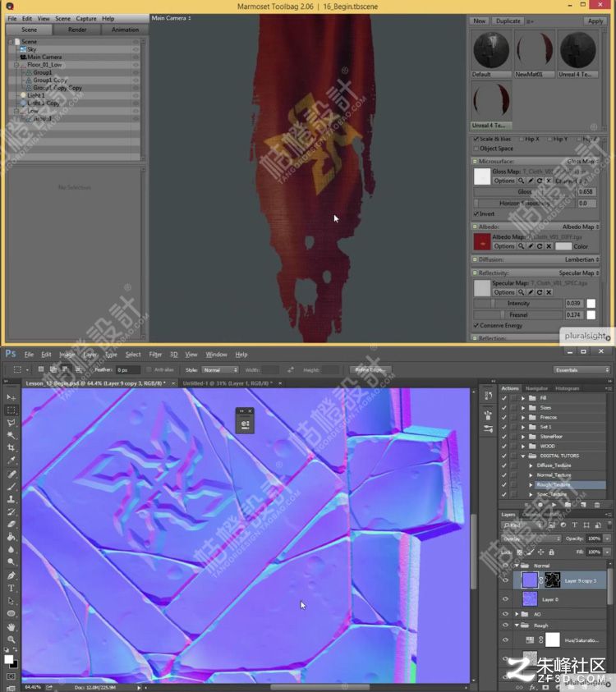616x692 pixels.
Task: Select the Path Selection tool
Action: [11, 601]
